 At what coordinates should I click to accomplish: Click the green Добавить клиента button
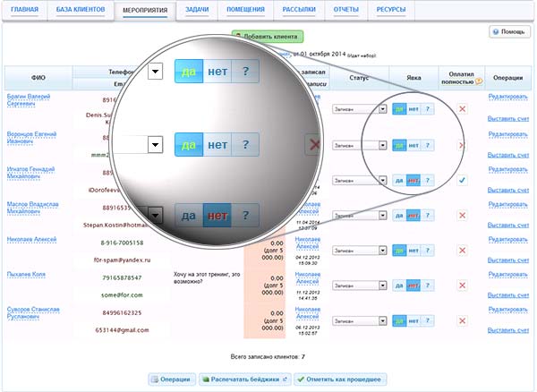click(268, 37)
